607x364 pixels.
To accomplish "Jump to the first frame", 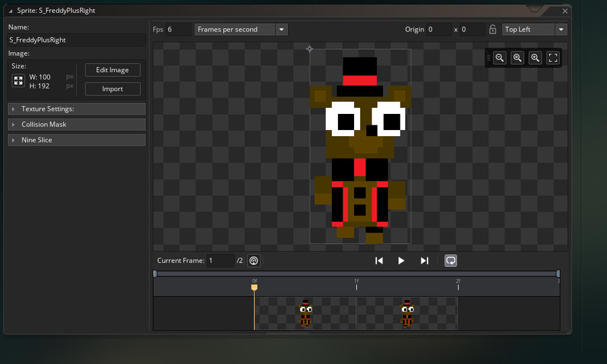I will [379, 261].
